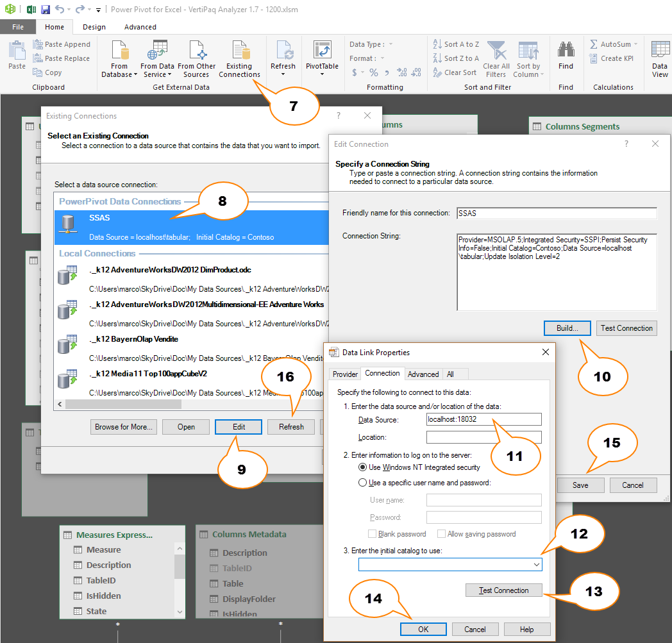Apply percent format icon
Viewport: 672px width, 643px height.
click(374, 72)
